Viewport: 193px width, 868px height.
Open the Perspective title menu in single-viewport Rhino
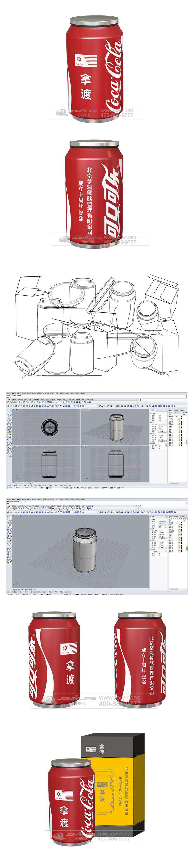click(17, 516)
